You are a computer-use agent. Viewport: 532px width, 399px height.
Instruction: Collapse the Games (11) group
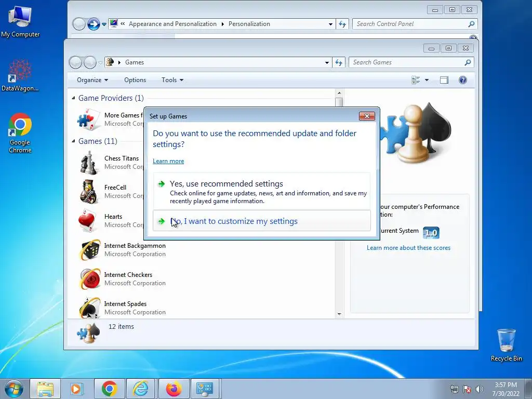[x=73, y=141]
